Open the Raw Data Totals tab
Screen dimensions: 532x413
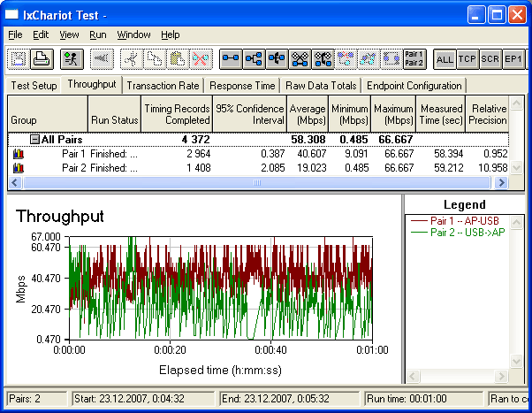coord(321,86)
